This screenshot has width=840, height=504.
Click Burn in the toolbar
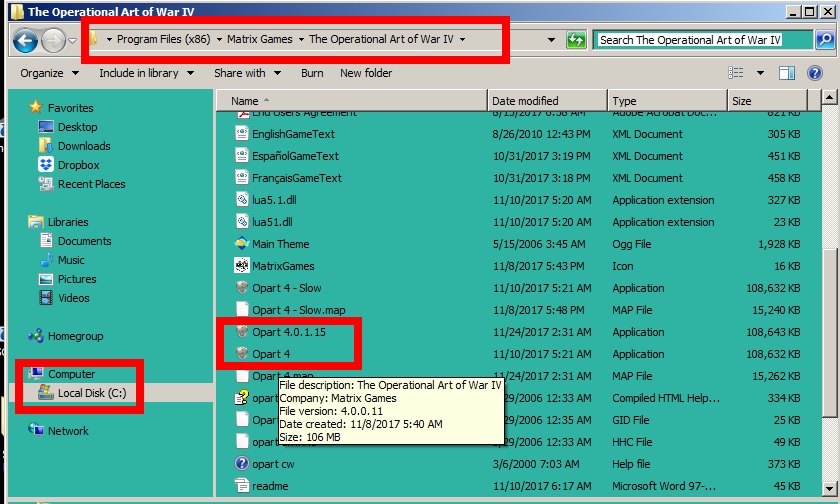click(x=312, y=73)
